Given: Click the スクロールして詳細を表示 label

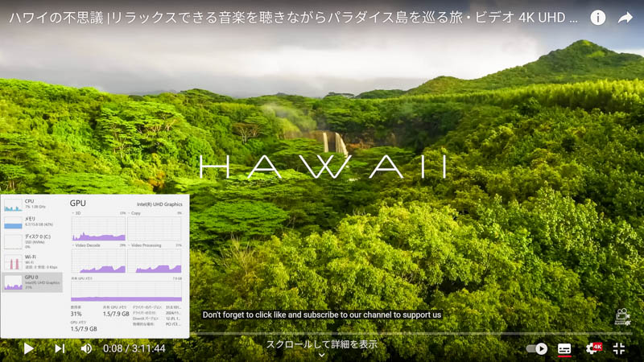Looking at the screenshot, I should pyautogui.click(x=321, y=344).
